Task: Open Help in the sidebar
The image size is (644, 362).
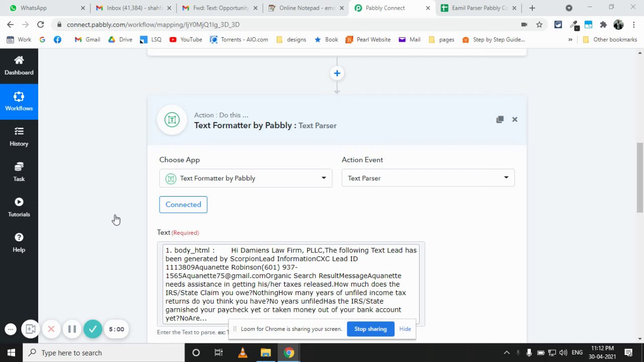Action: [19, 242]
